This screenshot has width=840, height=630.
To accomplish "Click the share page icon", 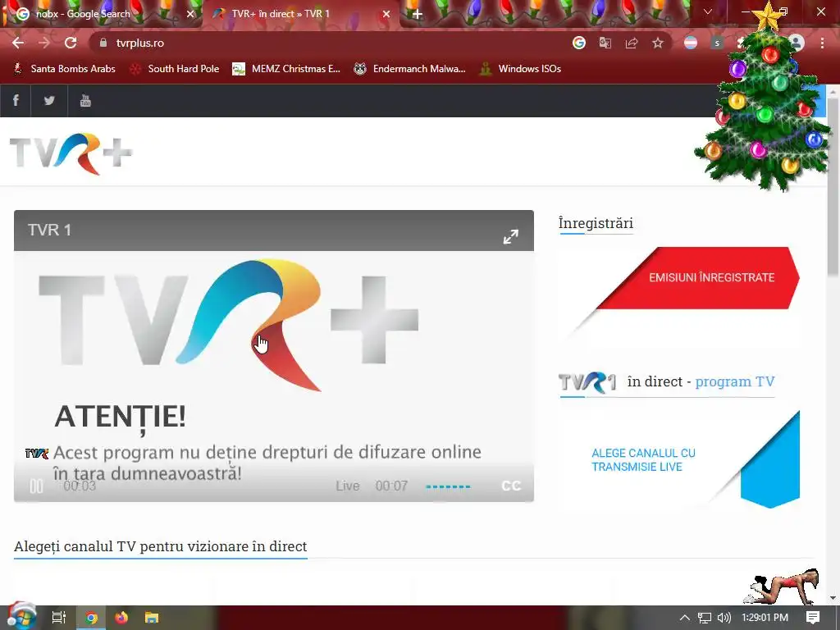I will point(632,43).
